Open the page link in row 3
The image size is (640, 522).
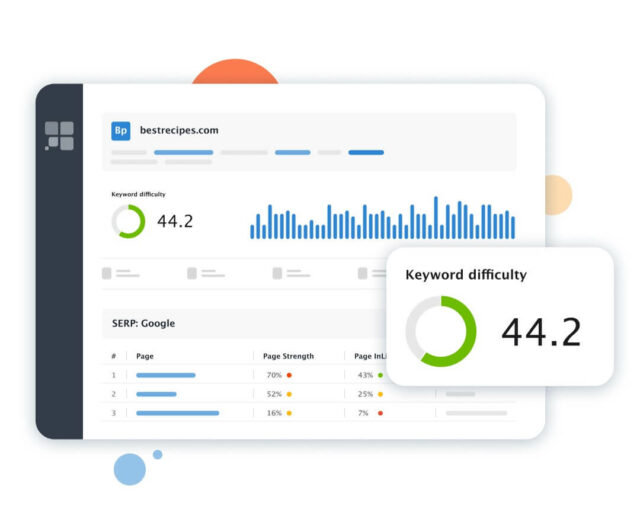click(178, 413)
